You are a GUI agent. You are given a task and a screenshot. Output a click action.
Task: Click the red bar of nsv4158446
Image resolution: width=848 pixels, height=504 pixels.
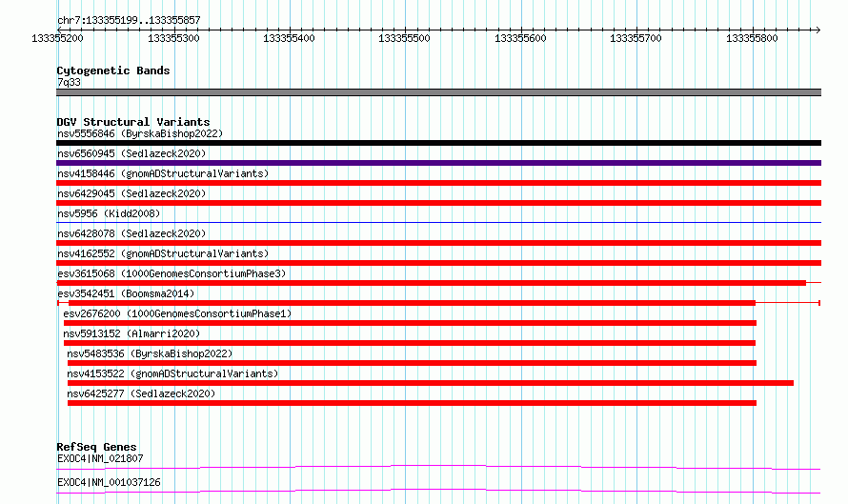point(438,183)
